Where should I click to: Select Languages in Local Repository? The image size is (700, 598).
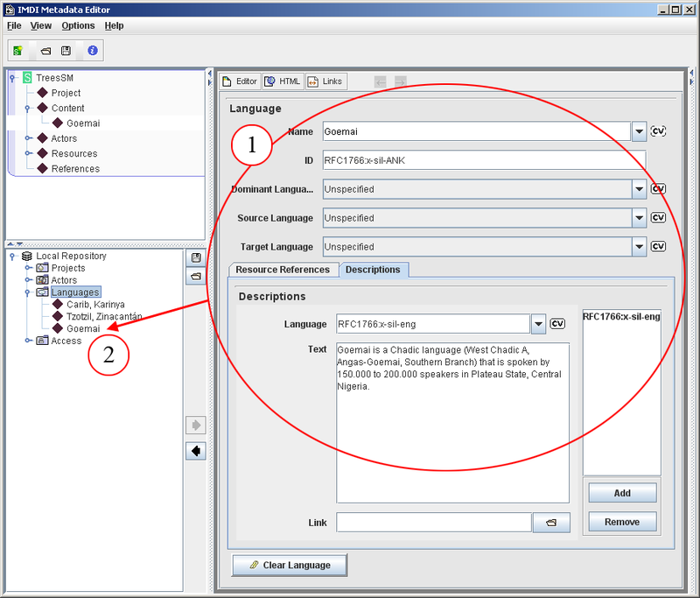click(x=75, y=292)
